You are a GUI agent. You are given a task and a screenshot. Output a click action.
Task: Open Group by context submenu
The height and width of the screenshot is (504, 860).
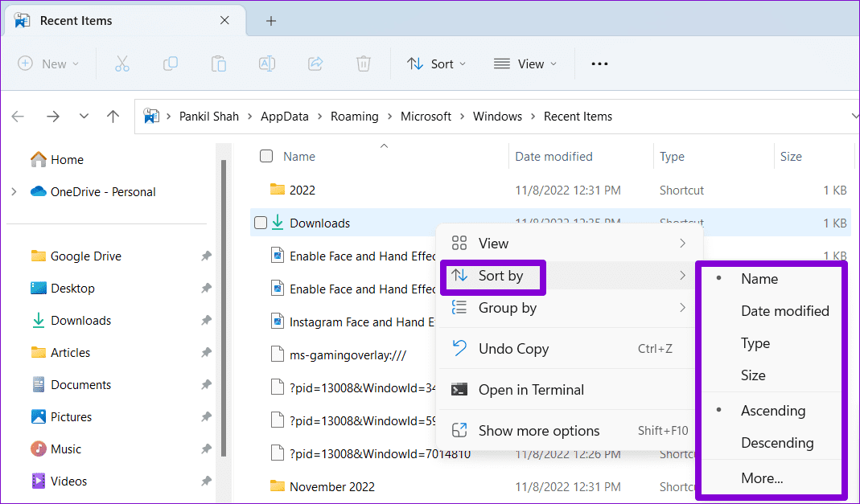pyautogui.click(x=568, y=308)
